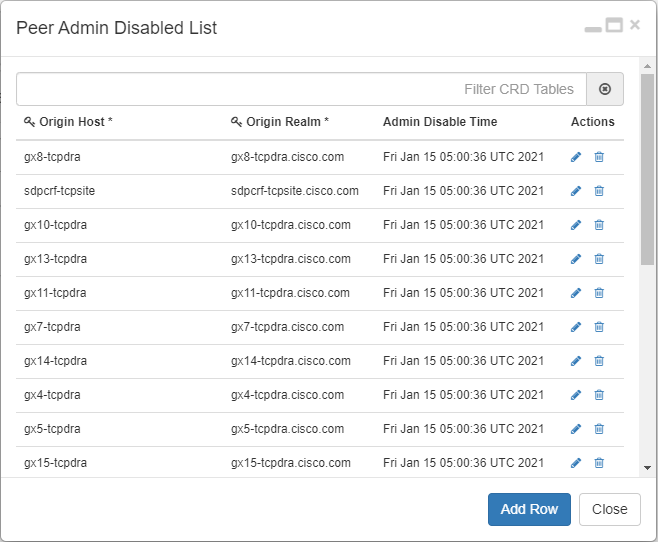Edit the gx8-tcpdra row
The image size is (658, 542).
[x=576, y=157]
